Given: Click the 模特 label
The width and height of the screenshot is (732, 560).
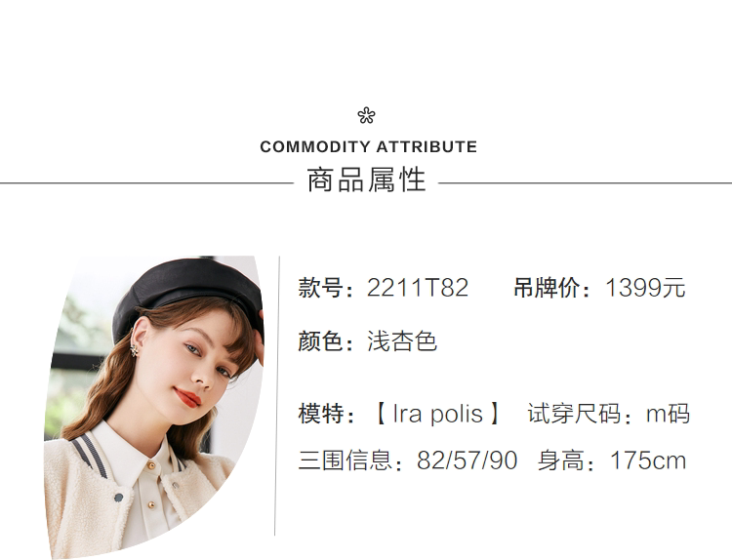Looking at the screenshot, I should (321, 414).
